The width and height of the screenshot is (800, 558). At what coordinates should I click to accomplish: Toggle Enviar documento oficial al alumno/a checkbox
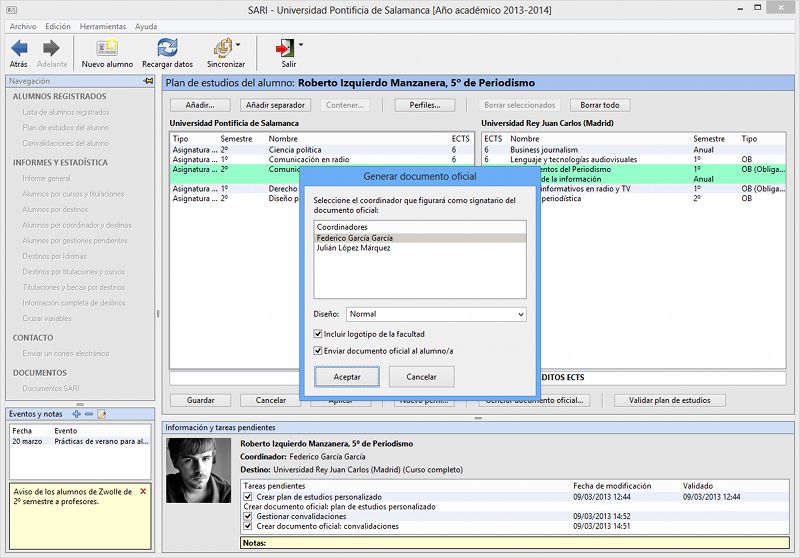click(x=318, y=351)
